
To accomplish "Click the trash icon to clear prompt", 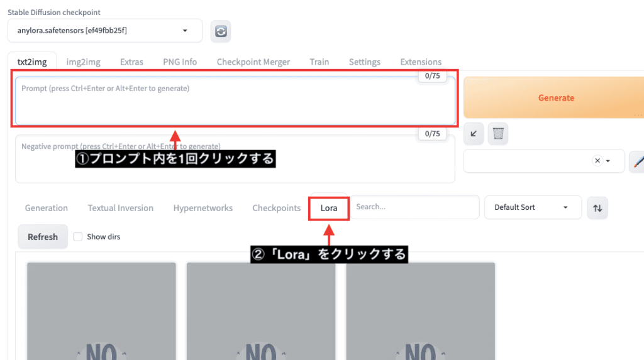I will (498, 133).
